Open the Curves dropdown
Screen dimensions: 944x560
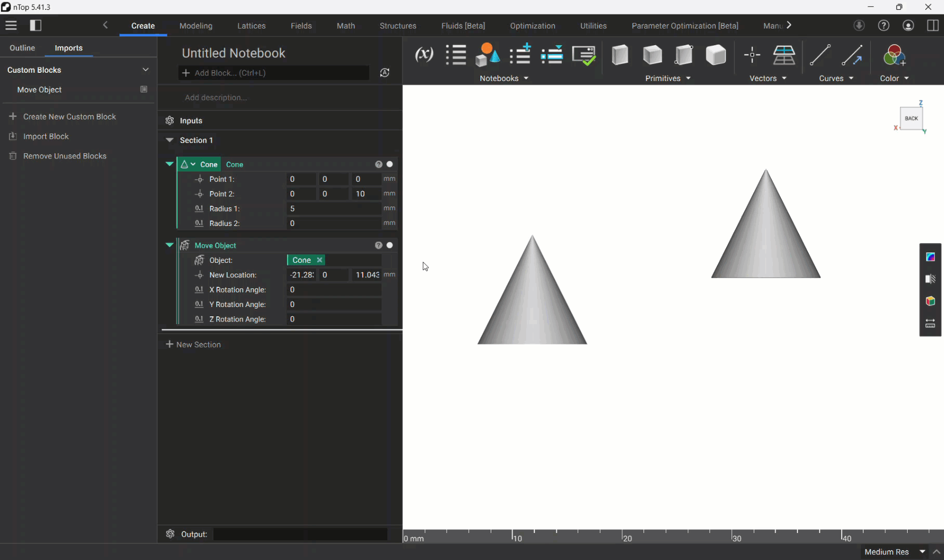836,78
